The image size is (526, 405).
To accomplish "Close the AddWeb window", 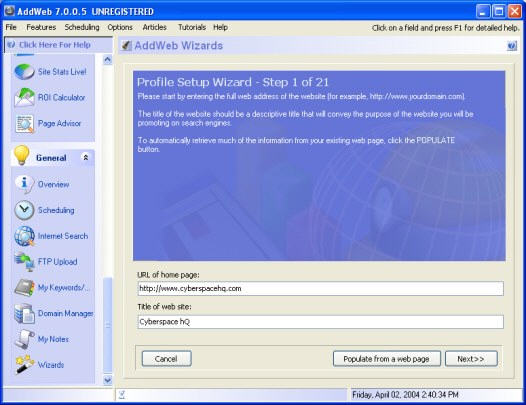I will click(x=515, y=12).
